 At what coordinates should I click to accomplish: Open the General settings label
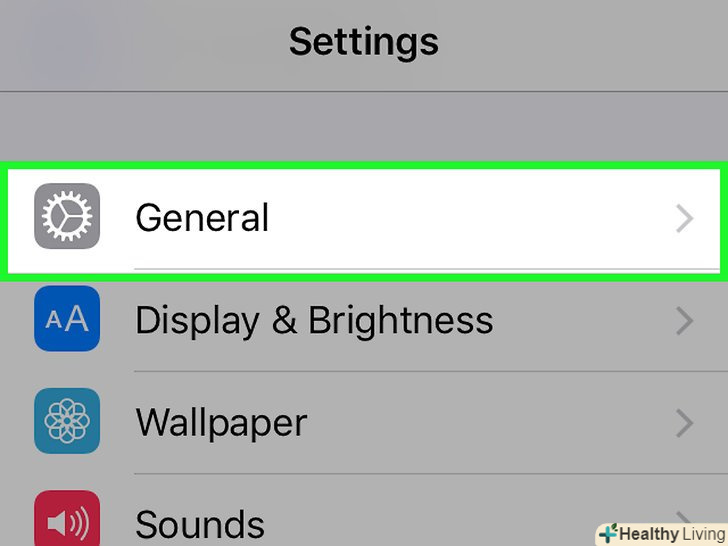pos(202,218)
